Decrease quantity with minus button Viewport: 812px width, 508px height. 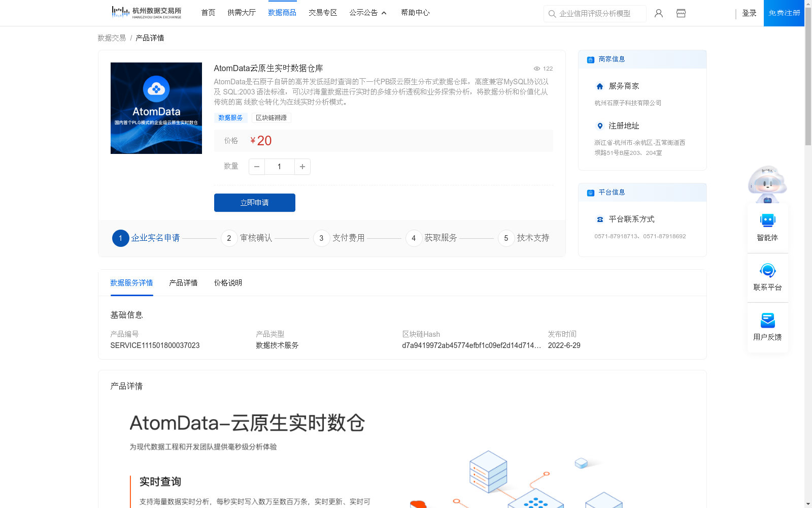(x=257, y=167)
